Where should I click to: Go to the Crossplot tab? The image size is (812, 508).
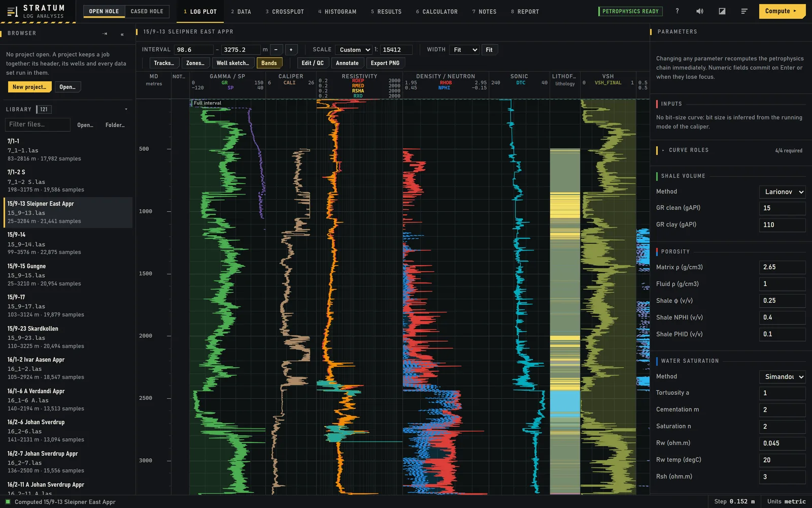[284, 11]
